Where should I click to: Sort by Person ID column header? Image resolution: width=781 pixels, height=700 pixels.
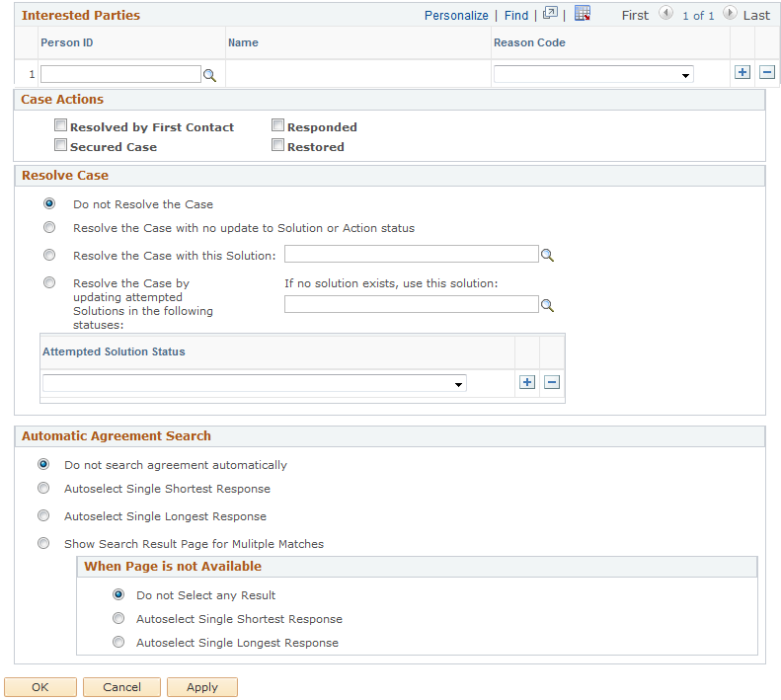(x=67, y=42)
